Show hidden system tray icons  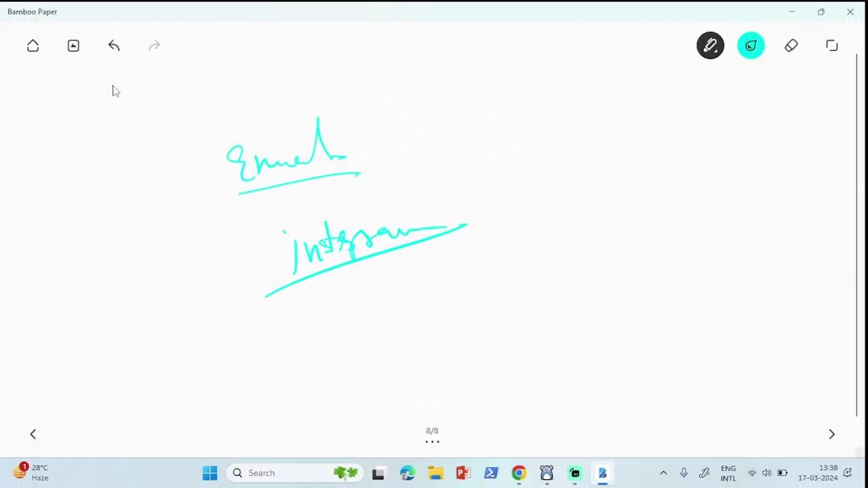(x=663, y=473)
